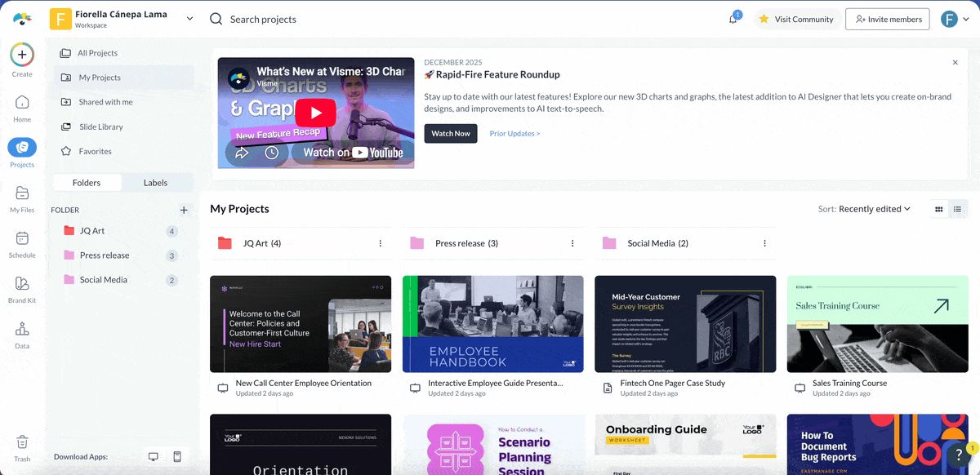The height and width of the screenshot is (475, 980).
Task: Open Scenario Planning Session thumbnail
Action: pyautogui.click(x=493, y=445)
